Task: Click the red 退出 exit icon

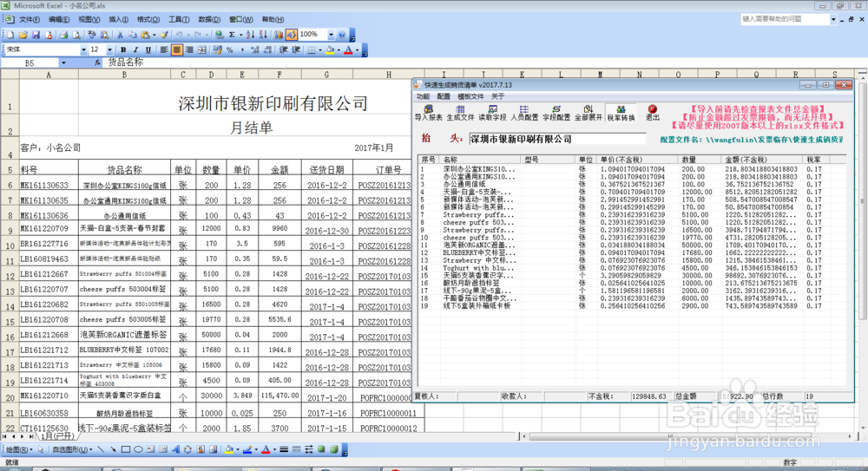Action: 653,113
